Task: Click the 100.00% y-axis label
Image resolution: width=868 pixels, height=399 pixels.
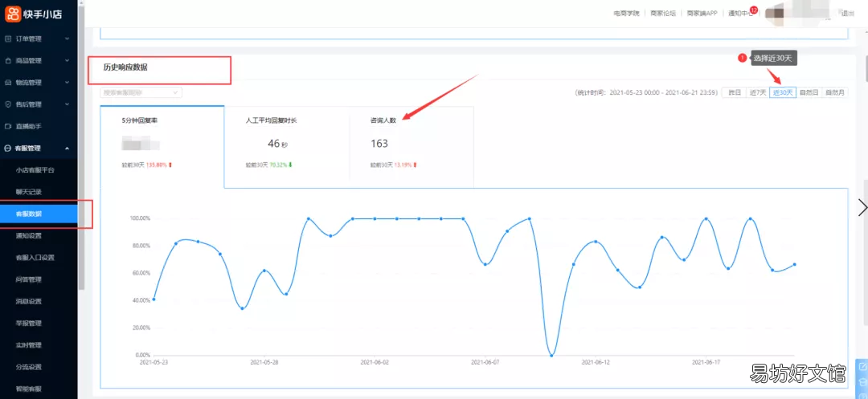Action: click(140, 218)
